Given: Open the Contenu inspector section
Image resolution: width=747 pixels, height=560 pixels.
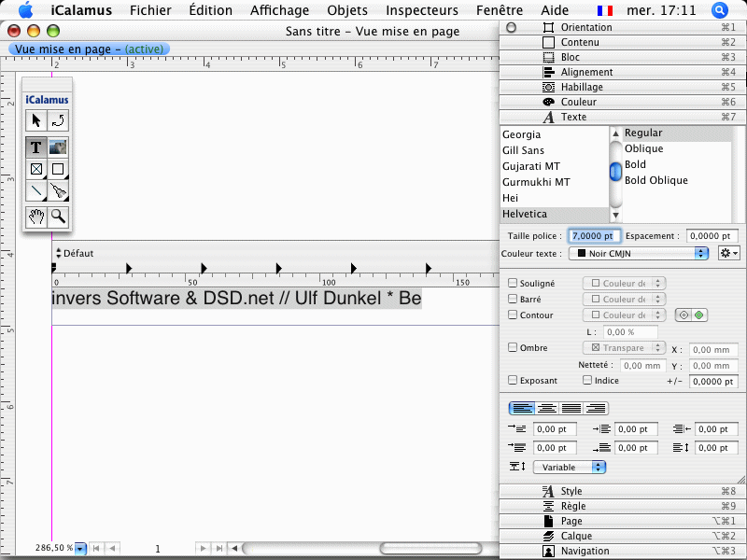Looking at the screenshot, I should pos(622,42).
